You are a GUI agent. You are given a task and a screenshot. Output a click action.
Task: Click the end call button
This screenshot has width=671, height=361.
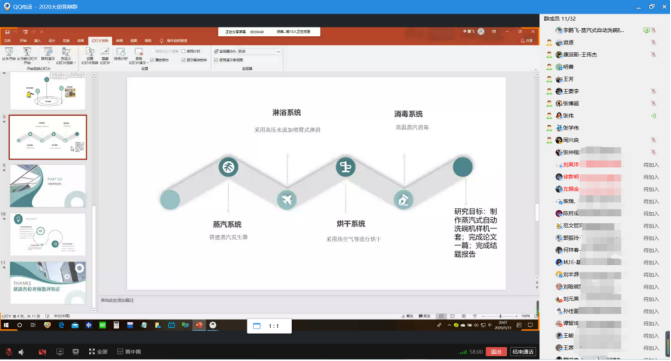(523, 352)
